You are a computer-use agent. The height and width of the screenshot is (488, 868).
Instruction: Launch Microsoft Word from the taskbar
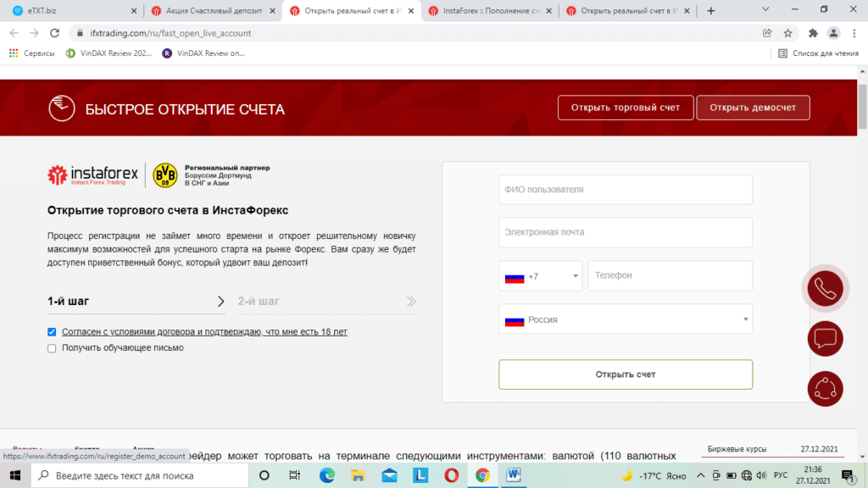(514, 475)
